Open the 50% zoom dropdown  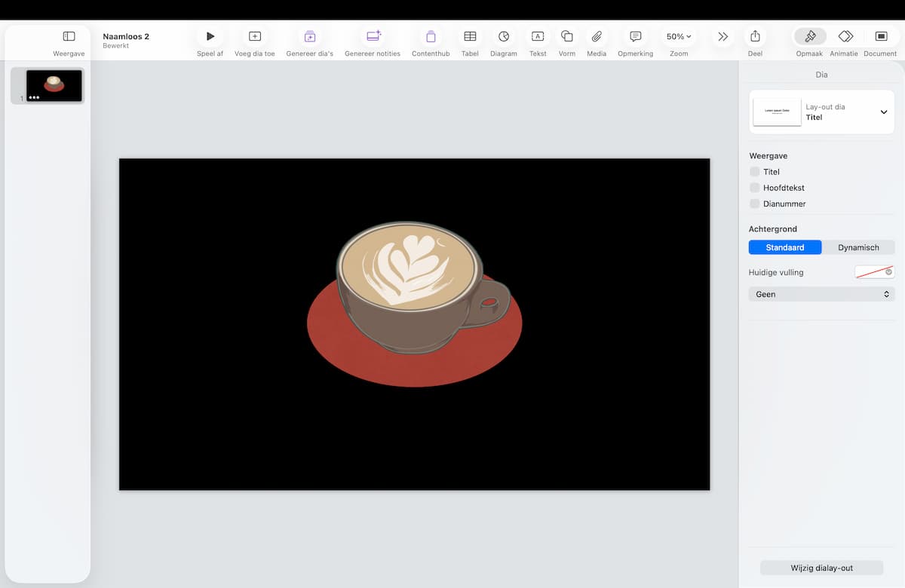679,36
